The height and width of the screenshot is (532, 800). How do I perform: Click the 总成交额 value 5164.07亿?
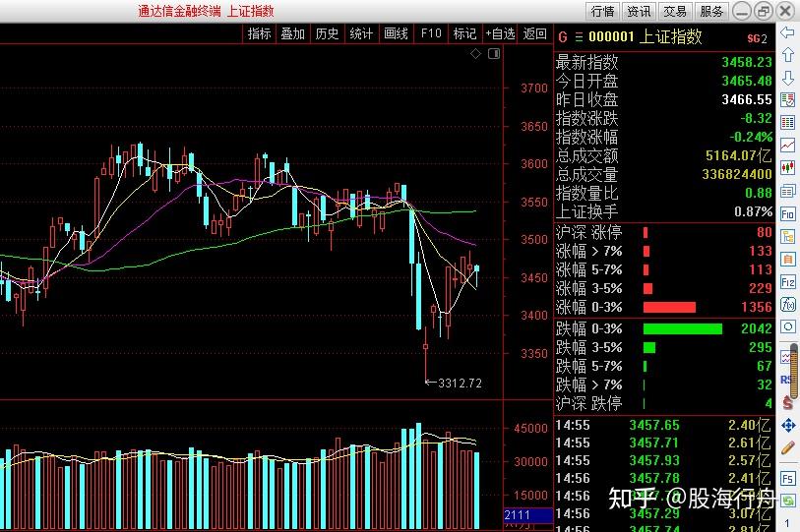738,155
